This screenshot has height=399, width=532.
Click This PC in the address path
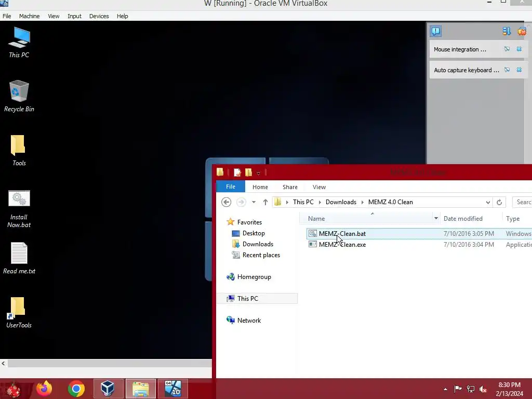(x=303, y=202)
